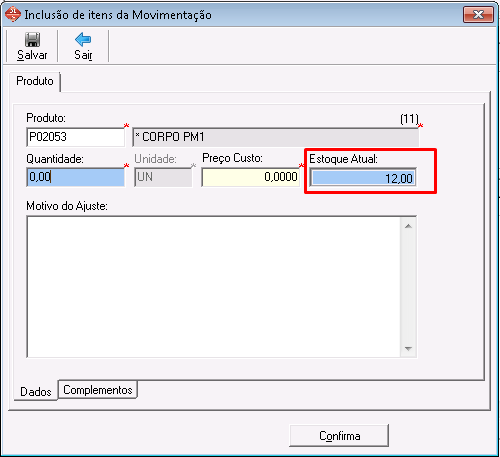The height and width of the screenshot is (457, 500).
Task: Click the Salvar text label in toolbar
Action: pos(32,55)
